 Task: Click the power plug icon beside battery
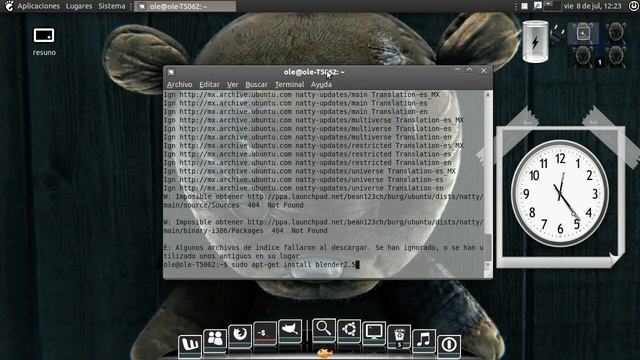pos(557,32)
